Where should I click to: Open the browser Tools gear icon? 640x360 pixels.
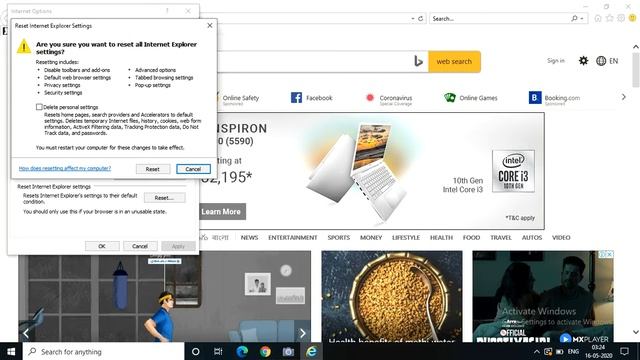(x=621, y=18)
